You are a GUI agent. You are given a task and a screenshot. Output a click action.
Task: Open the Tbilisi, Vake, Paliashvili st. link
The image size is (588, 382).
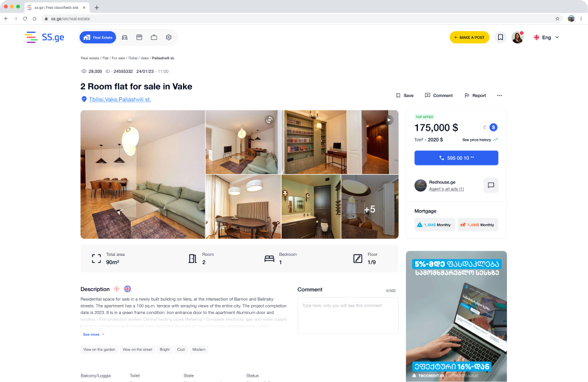(x=120, y=99)
